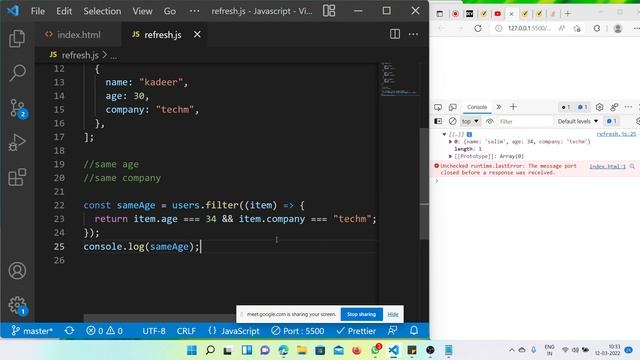Switch to the YouTube browser tab
The height and width of the screenshot is (360, 640).
click(x=497, y=13)
